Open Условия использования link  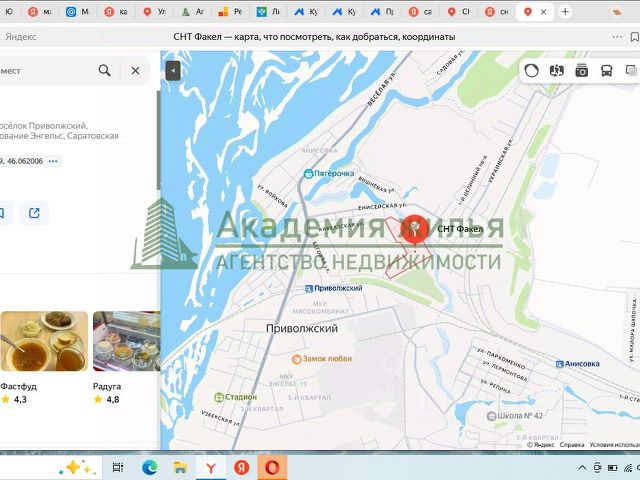614,444
